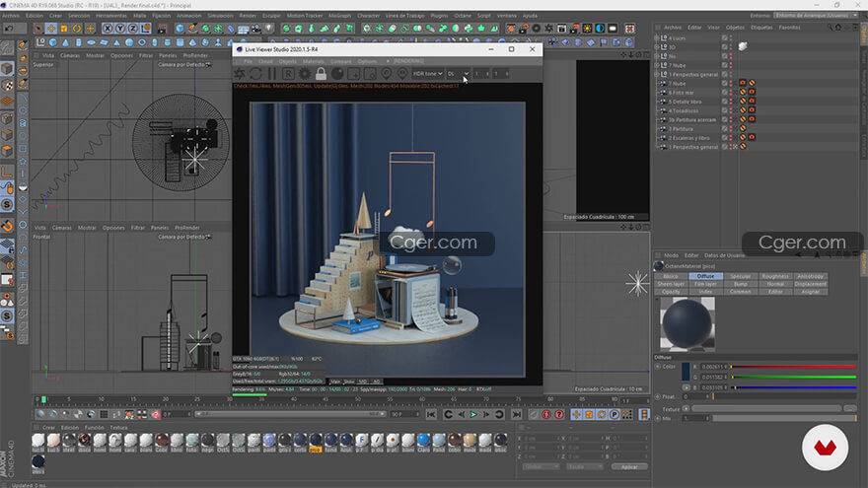Click the Render View clapperboard icon
Image resolution: width=868 pixels, height=488 pixels.
click(162, 29)
